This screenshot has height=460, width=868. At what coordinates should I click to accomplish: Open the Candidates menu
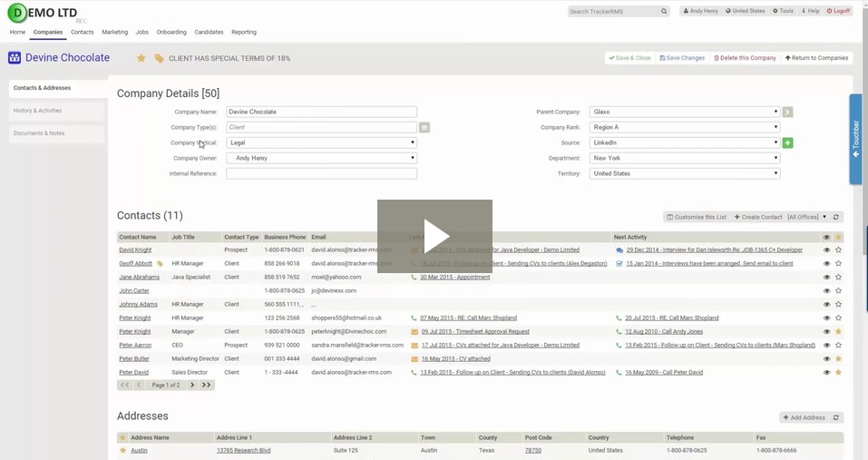pos(209,32)
